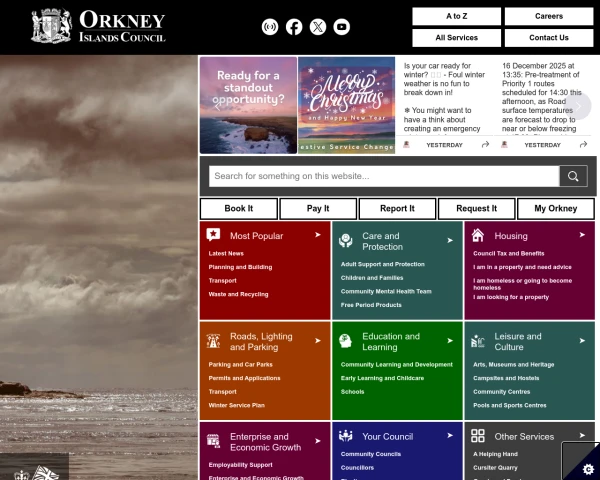The image size is (600, 480).
Task: Open the Latest News link
Action: click(x=226, y=253)
